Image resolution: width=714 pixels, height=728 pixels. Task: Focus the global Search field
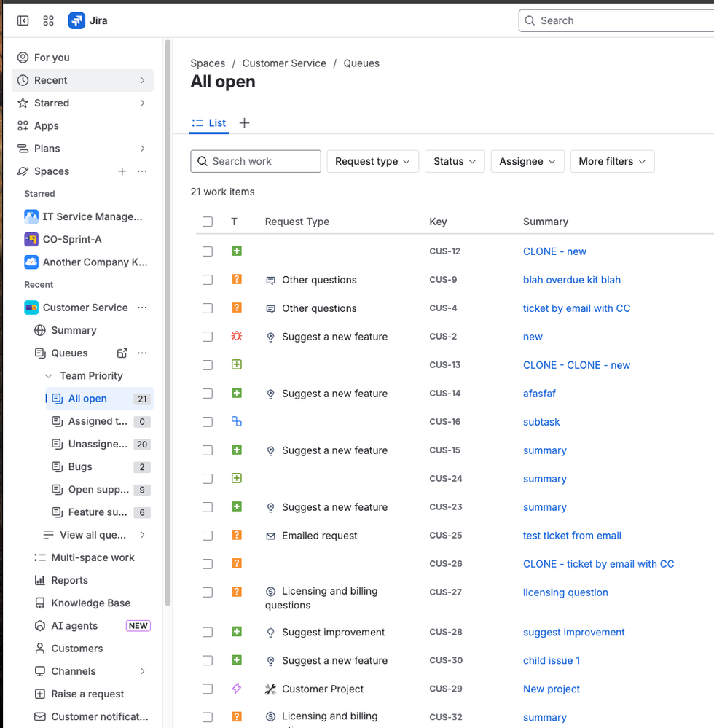coord(617,20)
